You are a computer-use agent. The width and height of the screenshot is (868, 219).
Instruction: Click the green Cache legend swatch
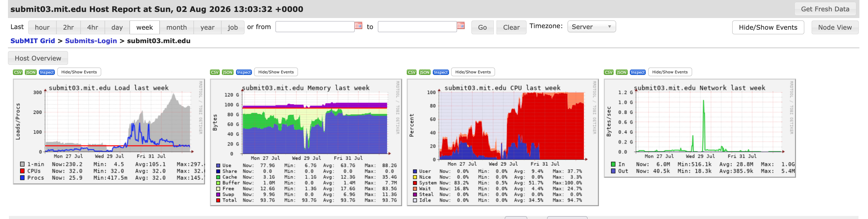pos(218,177)
